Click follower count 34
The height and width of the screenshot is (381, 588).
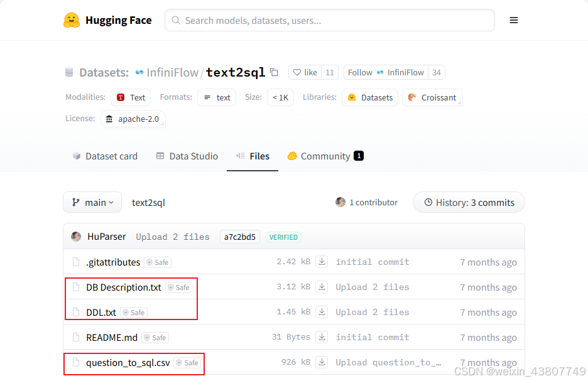click(437, 72)
